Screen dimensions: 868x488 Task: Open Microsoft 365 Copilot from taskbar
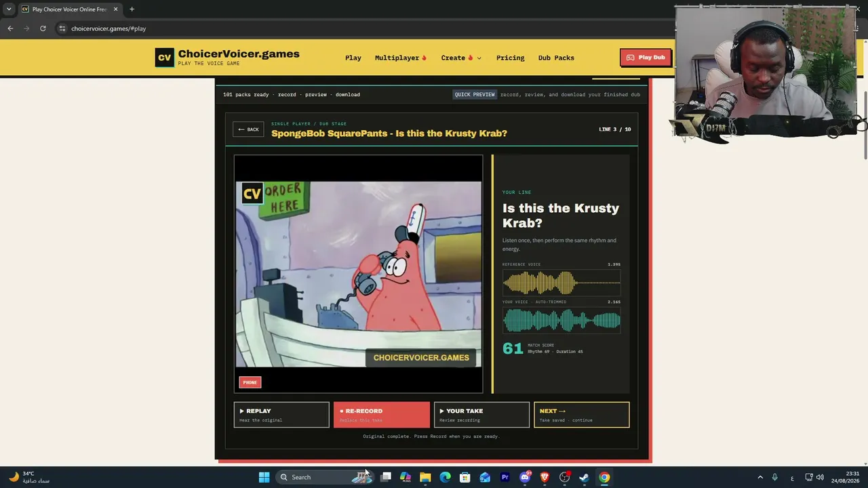[406, 477]
